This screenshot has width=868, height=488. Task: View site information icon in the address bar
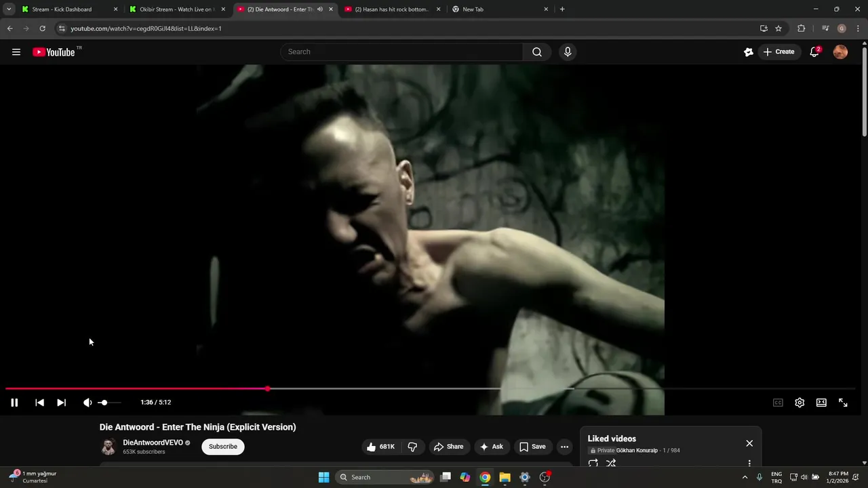pos(62,28)
